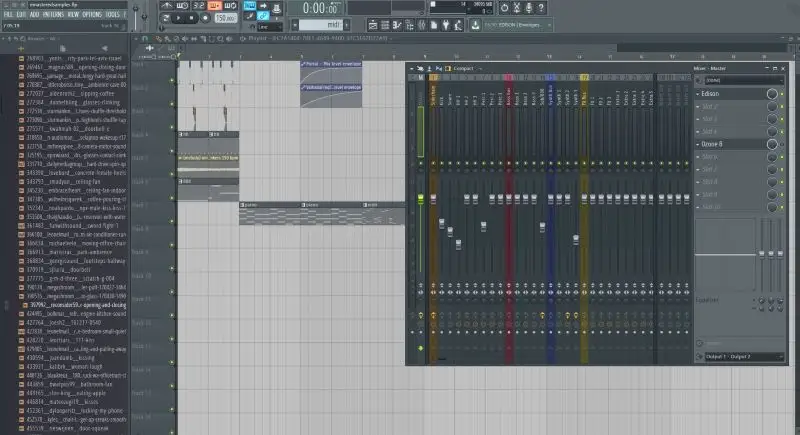The height and width of the screenshot is (435, 800).
Task: Click the Record button in transport
Action: pos(203,18)
